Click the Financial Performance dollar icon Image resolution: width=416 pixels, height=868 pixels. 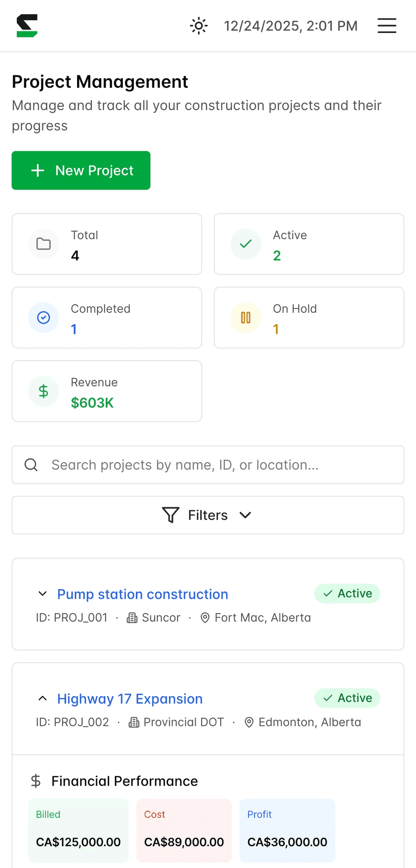tap(36, 781)
